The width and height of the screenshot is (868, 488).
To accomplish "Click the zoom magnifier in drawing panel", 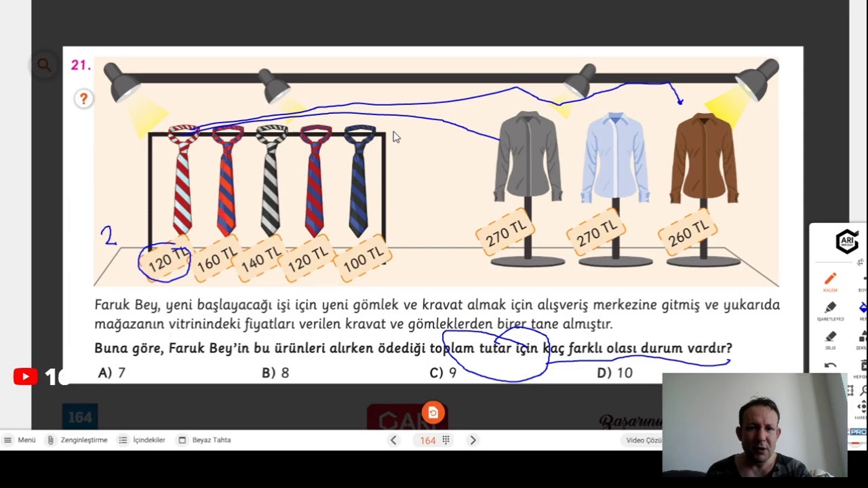I will pos(865,391).
